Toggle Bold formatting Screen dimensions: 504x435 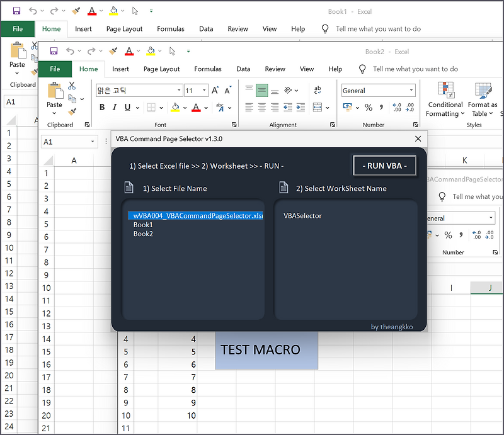pos(101,107)
